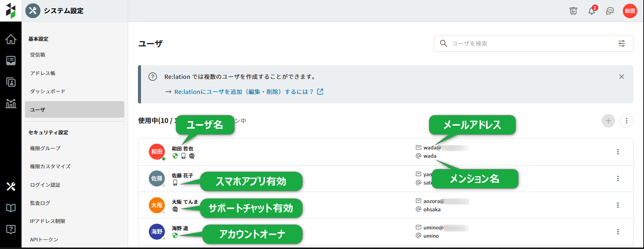The height and width of the screenshot is (249, 644).
Task: Click the book manual icon in sidebar
Action: (11, 208)
